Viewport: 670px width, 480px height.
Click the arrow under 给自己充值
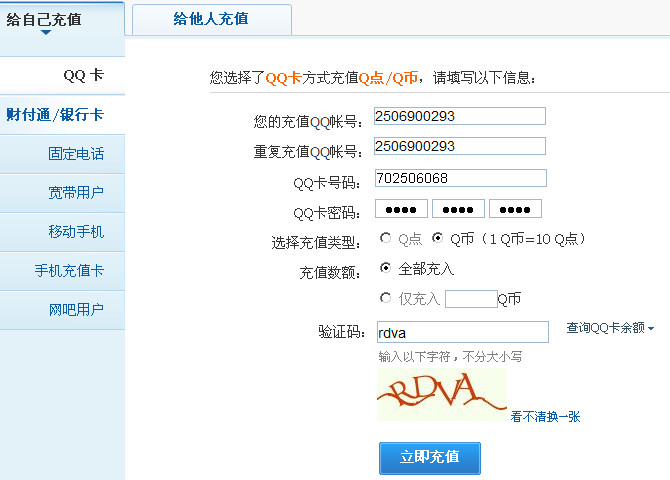coord(46,32)
